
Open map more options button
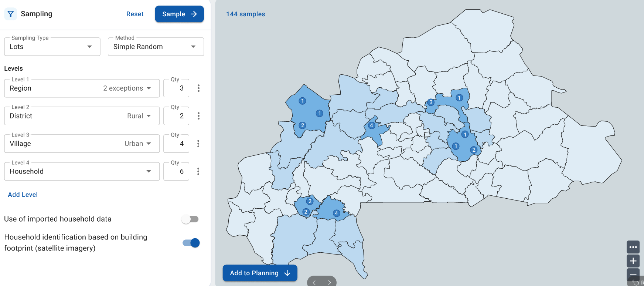pyautogui.click(x=633, y=247)
